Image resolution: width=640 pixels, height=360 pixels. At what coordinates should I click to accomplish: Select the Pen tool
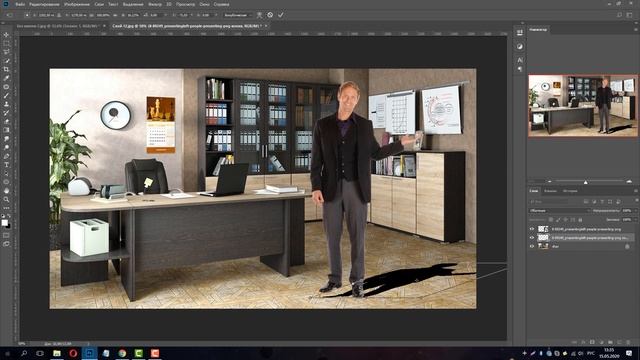pos(6,156)
